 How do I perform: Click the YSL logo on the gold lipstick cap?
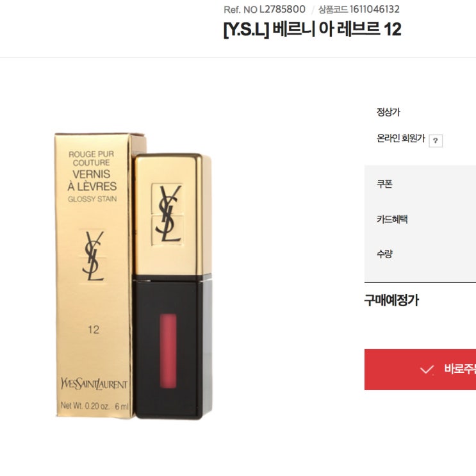(x=168, y=214)
